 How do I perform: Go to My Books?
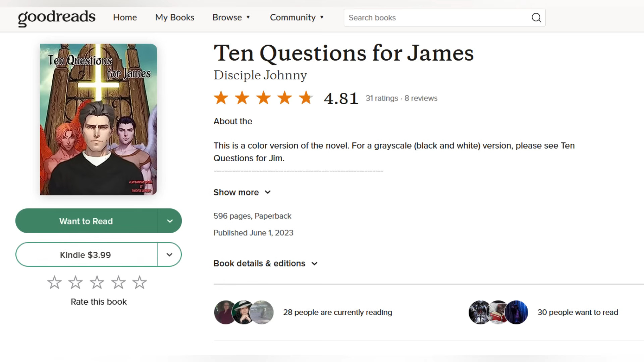tap(174, 17)
